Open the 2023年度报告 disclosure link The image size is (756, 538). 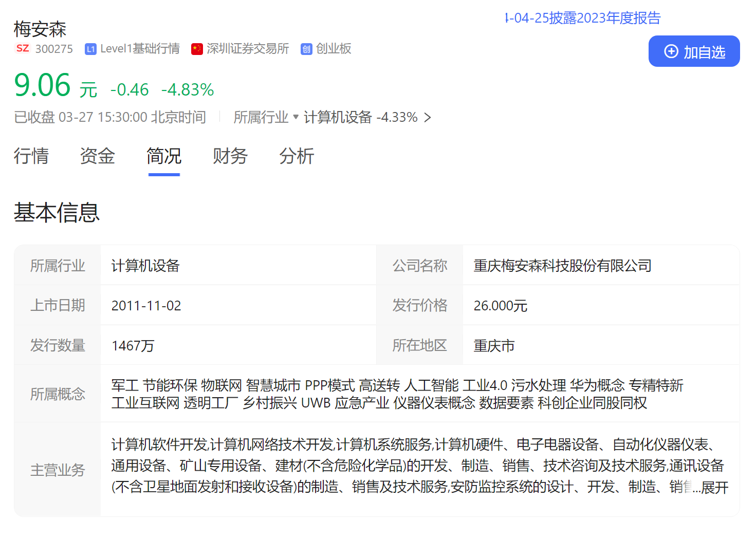[583, 18]
